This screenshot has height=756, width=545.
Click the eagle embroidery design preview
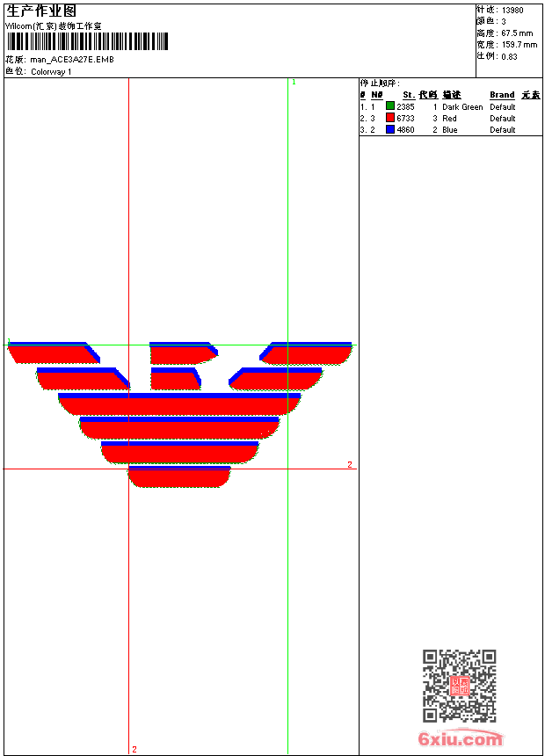[180, 414]
